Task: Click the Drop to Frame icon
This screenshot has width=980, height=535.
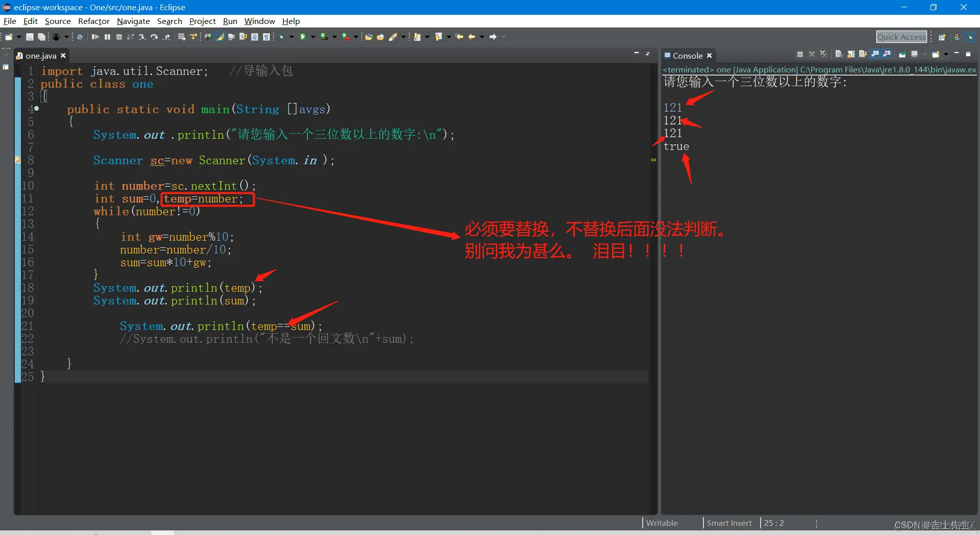Action: tap(182, 37)
